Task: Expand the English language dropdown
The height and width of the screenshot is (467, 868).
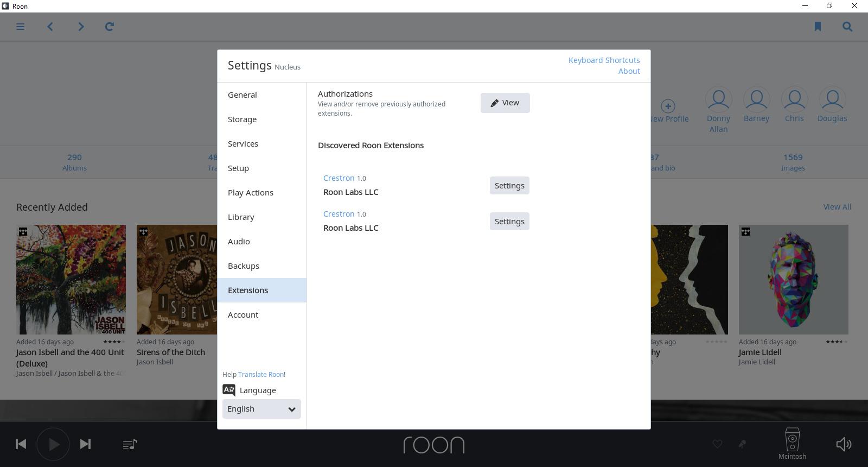Action: pos(261,409)
